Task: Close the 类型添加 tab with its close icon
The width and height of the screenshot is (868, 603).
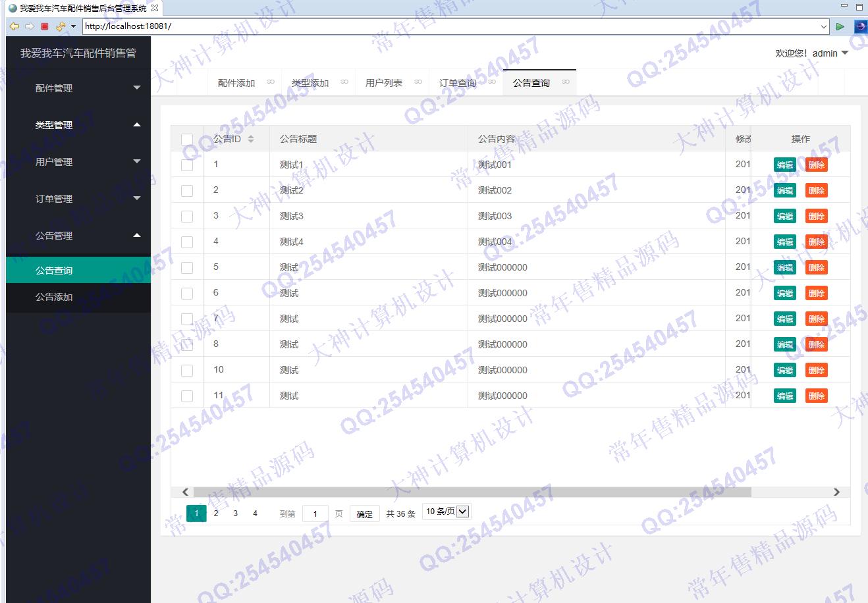Action: click(x=344, y=82)
